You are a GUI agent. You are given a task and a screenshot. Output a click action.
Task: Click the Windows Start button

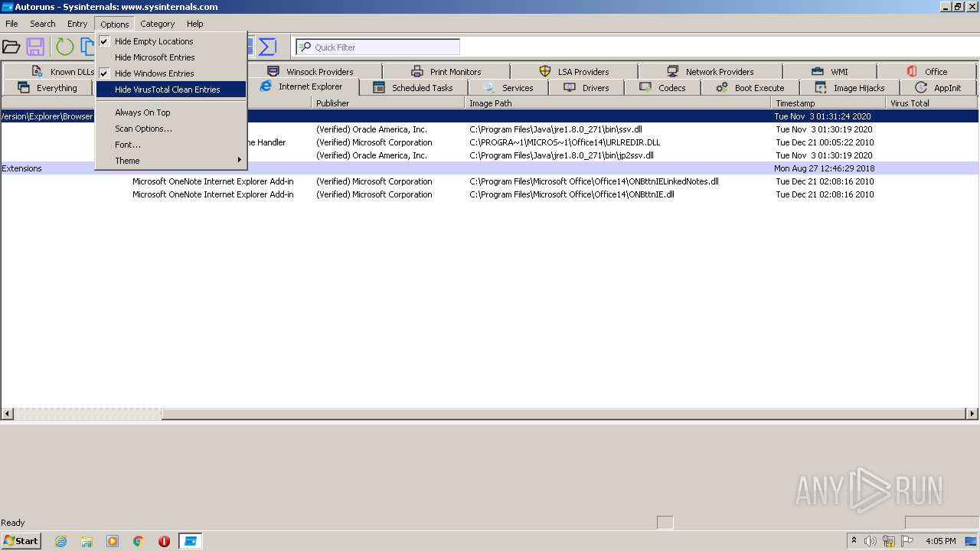(x=21, y=541)
